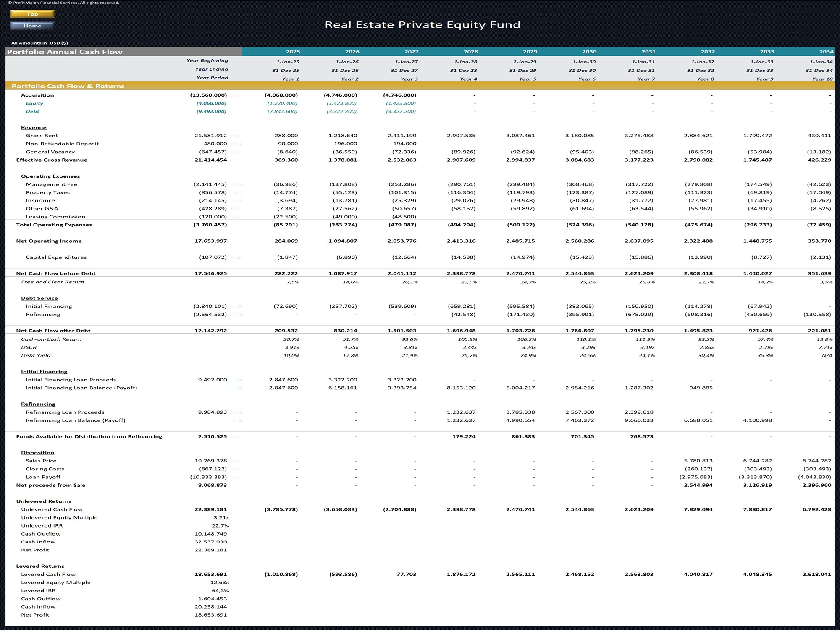
Task: Select the Gross Rent row label
Action: [42, 136]
